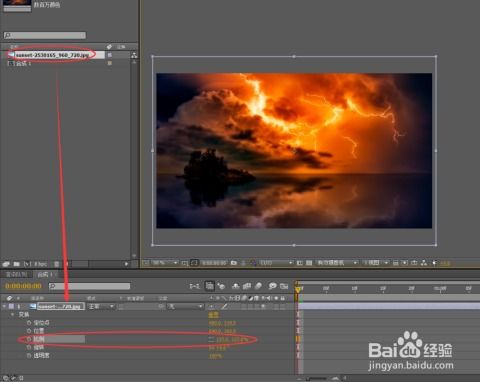This screenshot has height=382, width=480.
Task: Open grid and guide options icon
Action: [185, 263]
